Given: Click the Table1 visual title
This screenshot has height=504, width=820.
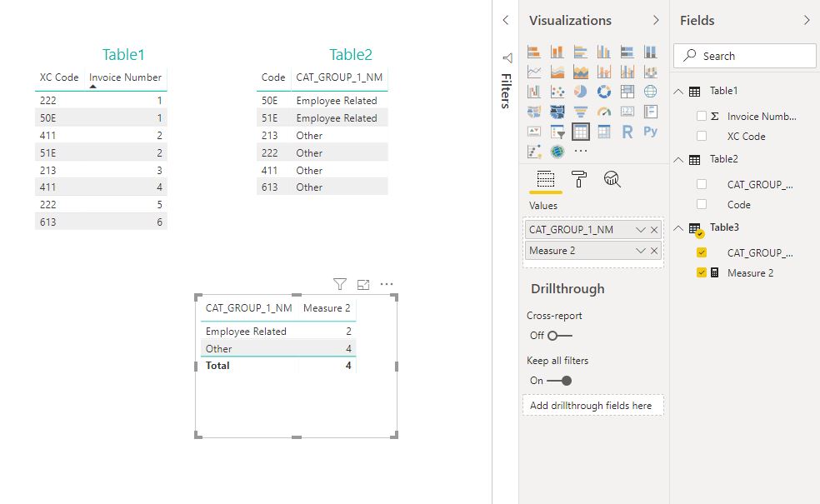Looking at the screenshot, I should [x=122, y=54].
